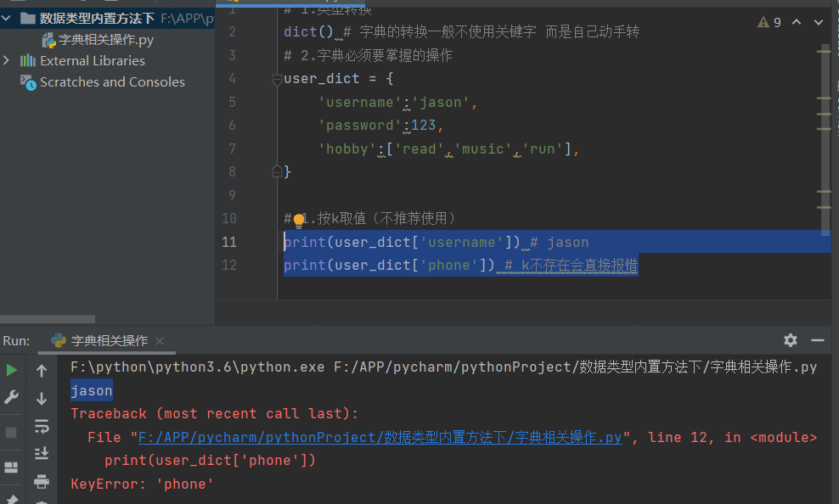This screenshot has width=839, height=504.
Task: Click on user_dict = { code line
Action: point(339,79)
